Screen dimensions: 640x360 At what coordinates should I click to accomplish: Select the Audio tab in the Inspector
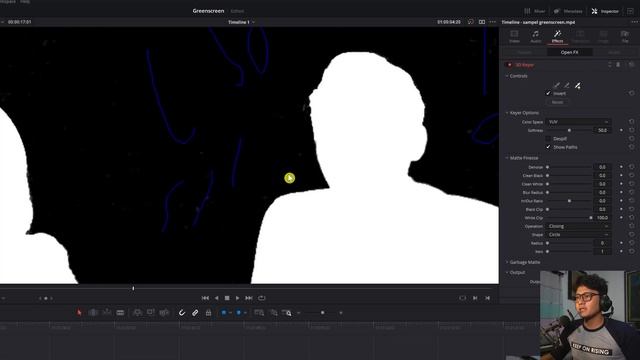coord(536,36)
